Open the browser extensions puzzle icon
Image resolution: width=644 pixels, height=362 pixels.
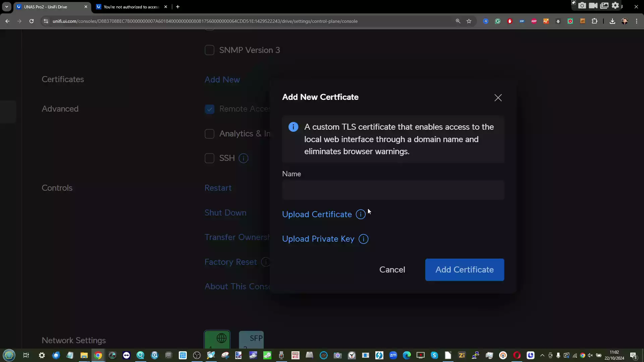[x=594, y=21]
